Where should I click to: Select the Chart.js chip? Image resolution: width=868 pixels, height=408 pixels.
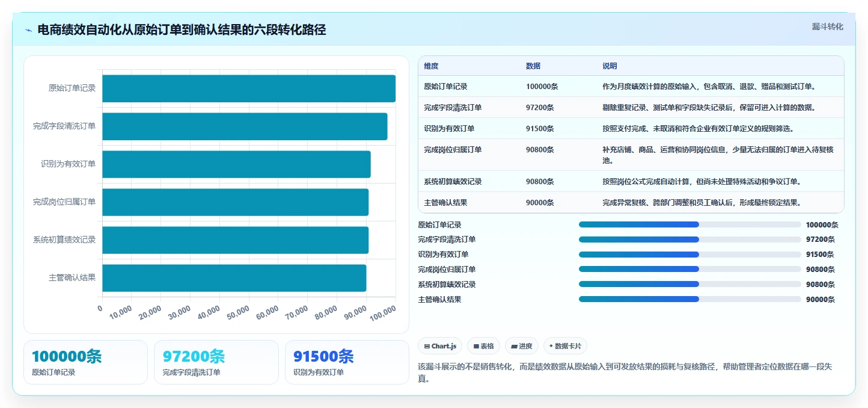click(x=440, y=346)
